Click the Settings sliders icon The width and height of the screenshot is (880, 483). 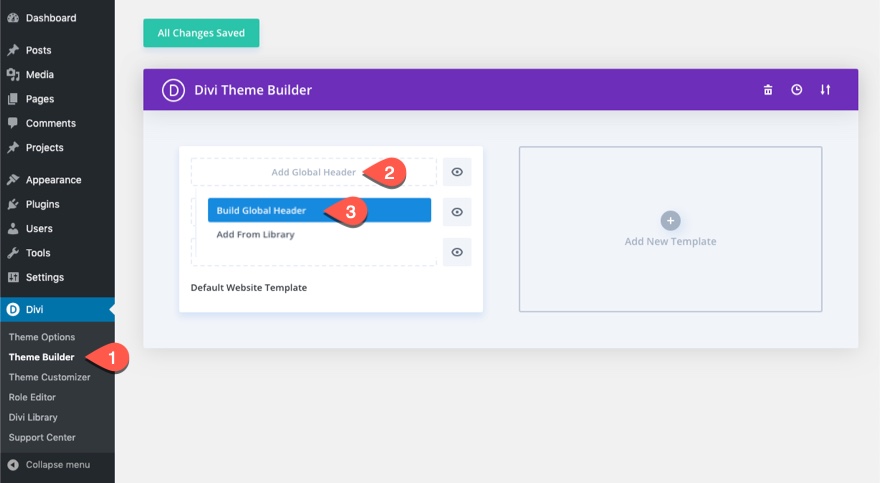point(13,277)
